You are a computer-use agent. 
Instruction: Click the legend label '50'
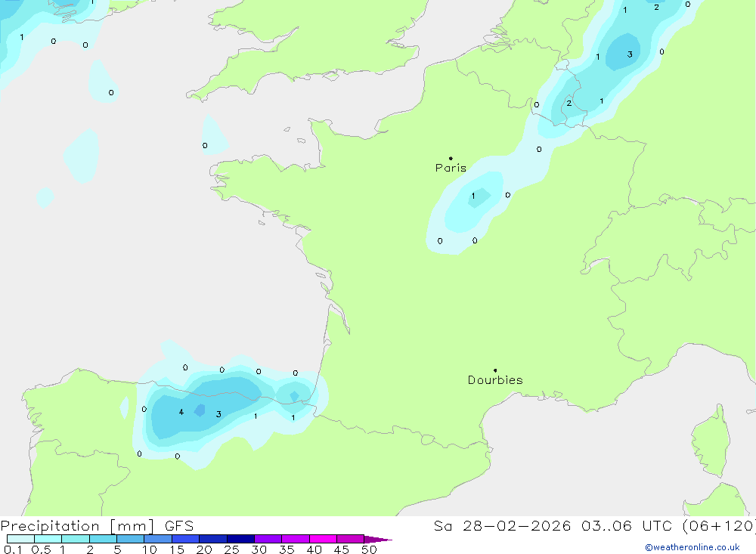tap(369, 549)
